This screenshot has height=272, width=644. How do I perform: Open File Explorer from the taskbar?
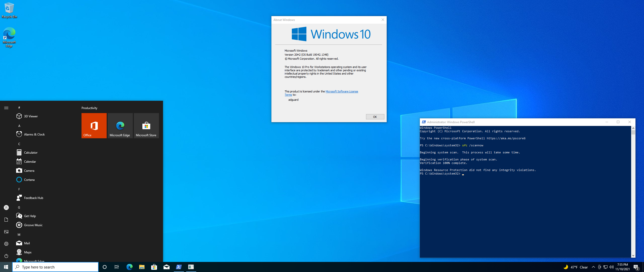pos(142,267)
